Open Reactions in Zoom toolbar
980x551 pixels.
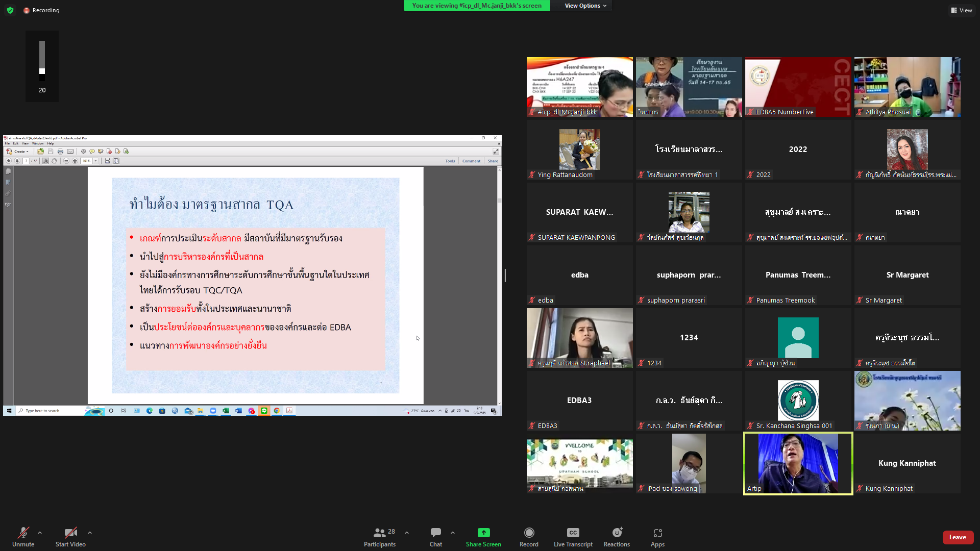(617, 537)
